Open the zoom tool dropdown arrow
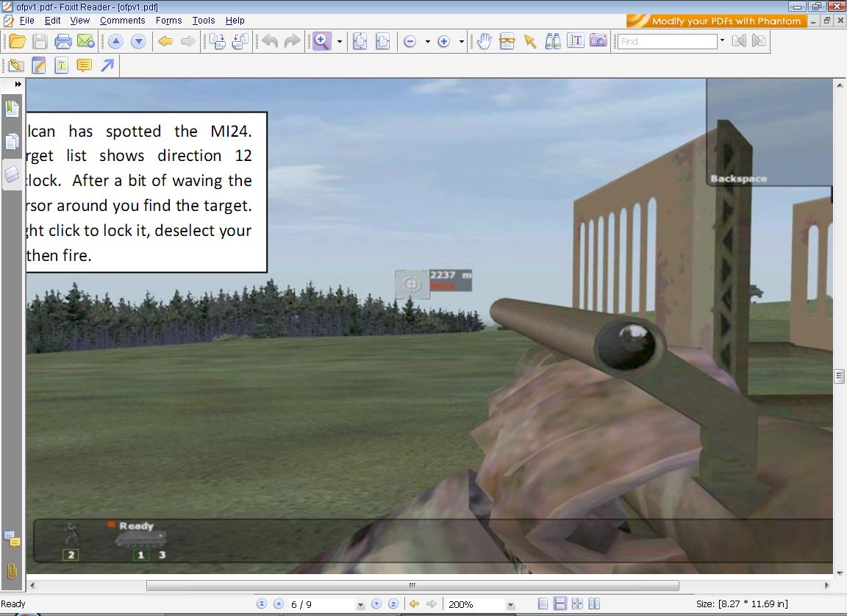Image resolution: width=847 pixels, height=616 pixels. (x=340, y=42)
